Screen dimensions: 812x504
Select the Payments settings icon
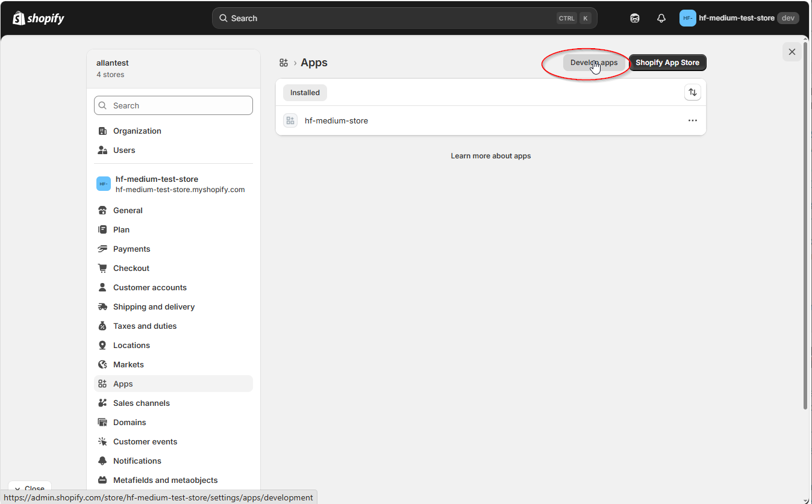coord(103,249)
